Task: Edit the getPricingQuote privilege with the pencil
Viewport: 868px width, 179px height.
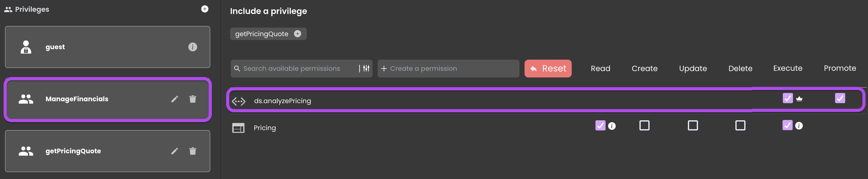Action: point(174,151)
